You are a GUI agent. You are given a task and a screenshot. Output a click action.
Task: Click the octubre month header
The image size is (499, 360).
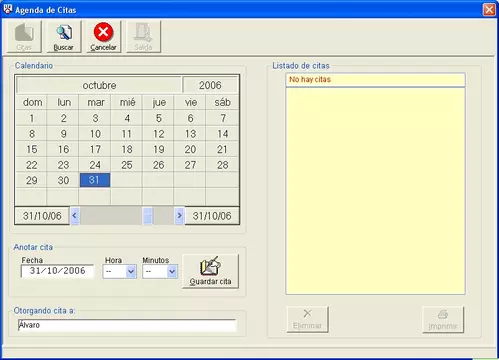(99, 85)
